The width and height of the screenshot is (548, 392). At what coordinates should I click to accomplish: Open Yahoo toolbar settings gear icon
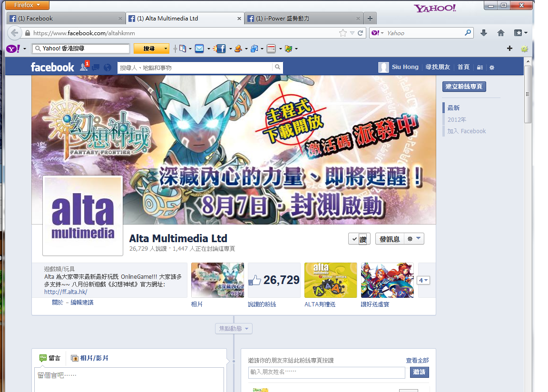click(x=524, y=49)
